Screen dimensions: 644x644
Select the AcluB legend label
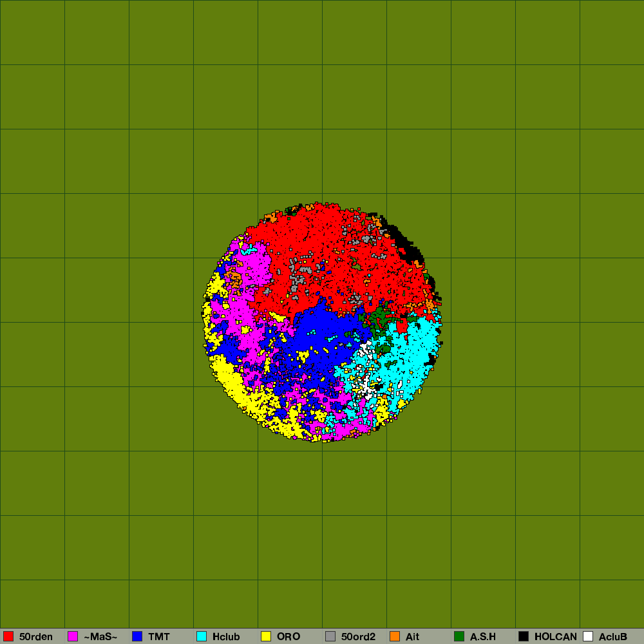click(x=613, y=637)
